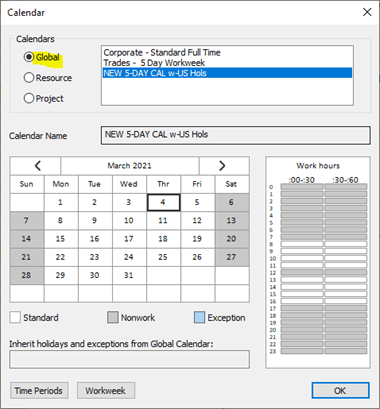380x409 pixels.
Task: Click hour 17 :00-:30 nonwork block
Action: pyautogui.click(x=302, y=308)
